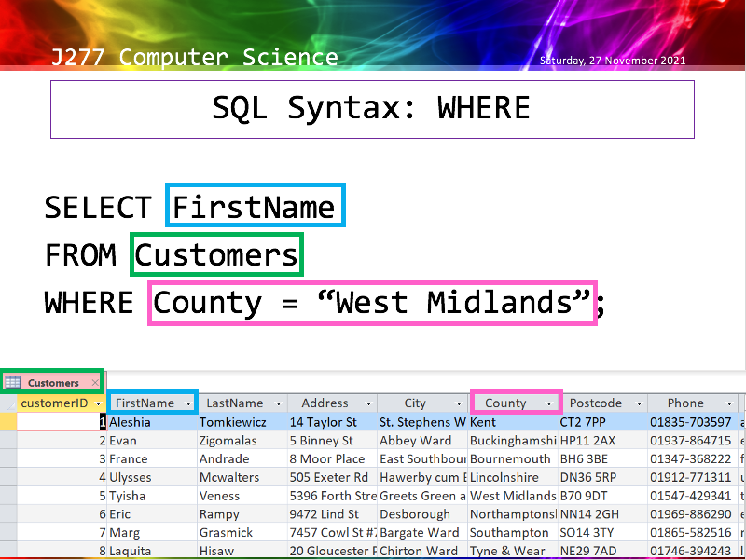Image resolution: width=746 pixels, height=560 pixels.
Task: Open the LastName column filter dropdown
Action: point(276,403)
